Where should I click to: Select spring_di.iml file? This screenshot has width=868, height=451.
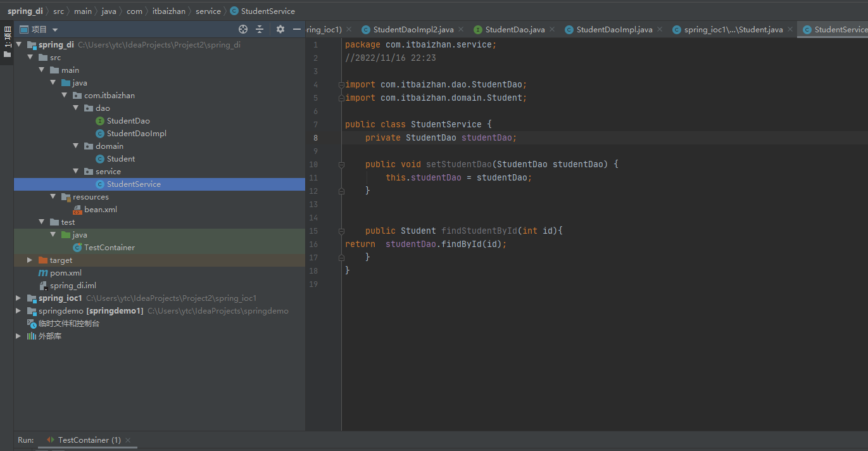tap(73, 285)
